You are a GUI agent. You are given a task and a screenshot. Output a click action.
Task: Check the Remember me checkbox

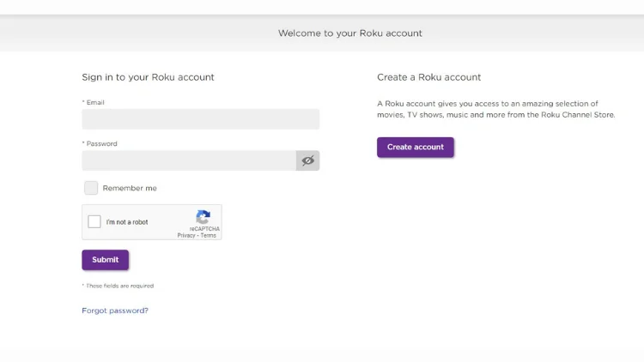[91, 188]
